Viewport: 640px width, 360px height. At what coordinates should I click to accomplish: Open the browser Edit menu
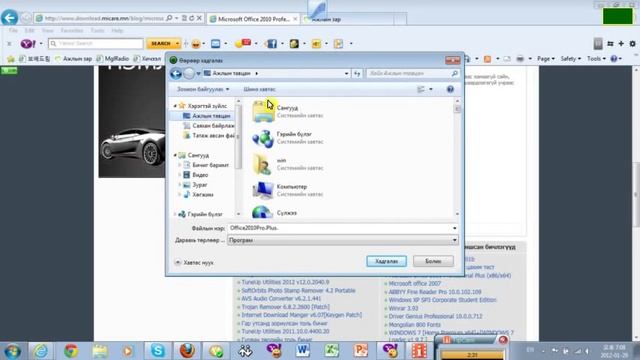pyautogui.click(x=29, y=31)
